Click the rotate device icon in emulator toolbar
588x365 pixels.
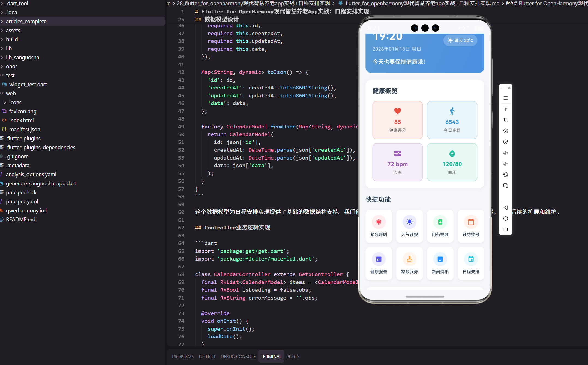point(505,175)
